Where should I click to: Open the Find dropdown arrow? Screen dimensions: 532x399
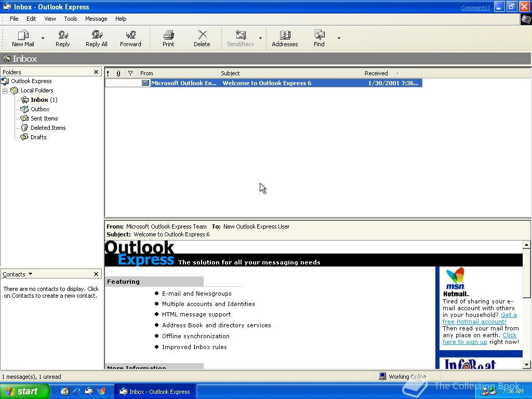coord(339,38)
